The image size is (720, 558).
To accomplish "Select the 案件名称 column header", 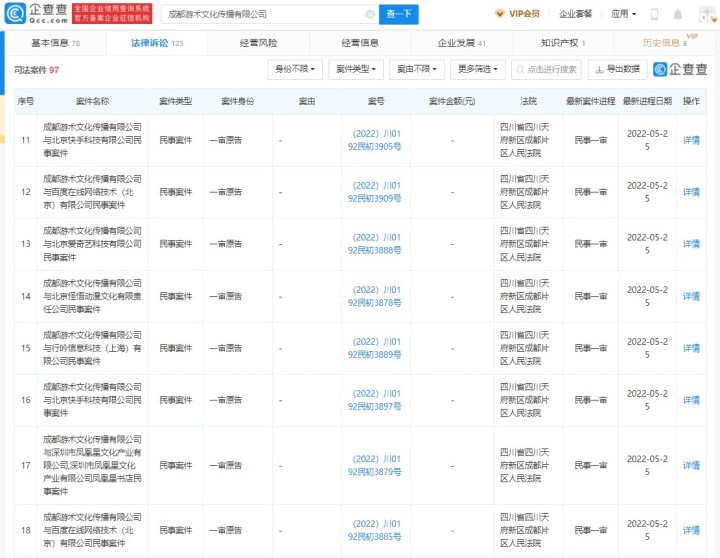I will click(x=92, y=101).
